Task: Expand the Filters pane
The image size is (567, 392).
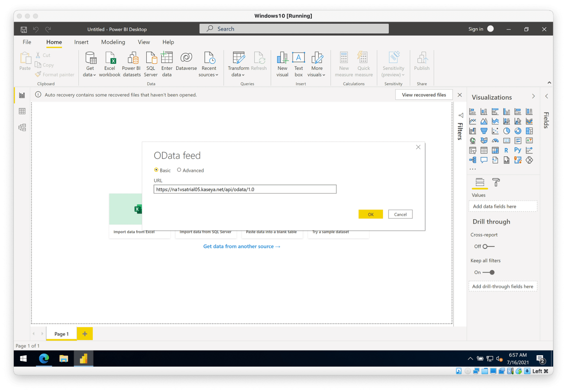Action: point(461,115)
